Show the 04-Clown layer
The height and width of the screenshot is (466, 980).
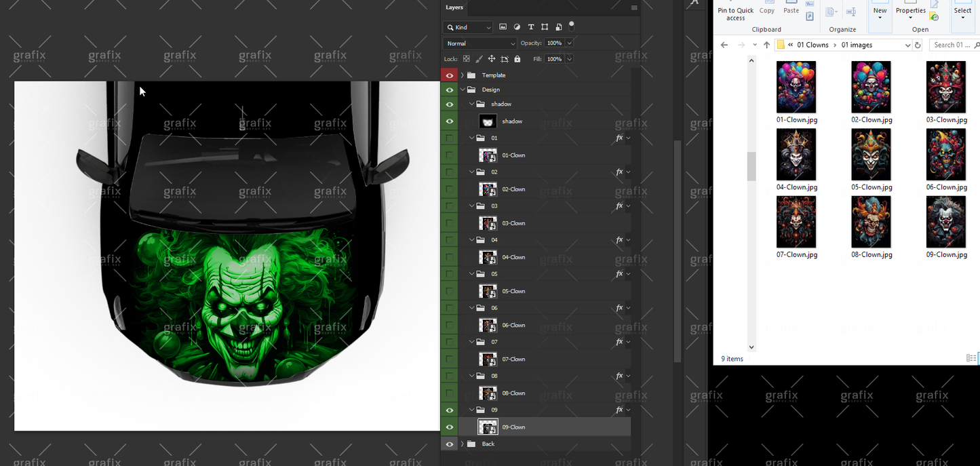tap(449, 257)
